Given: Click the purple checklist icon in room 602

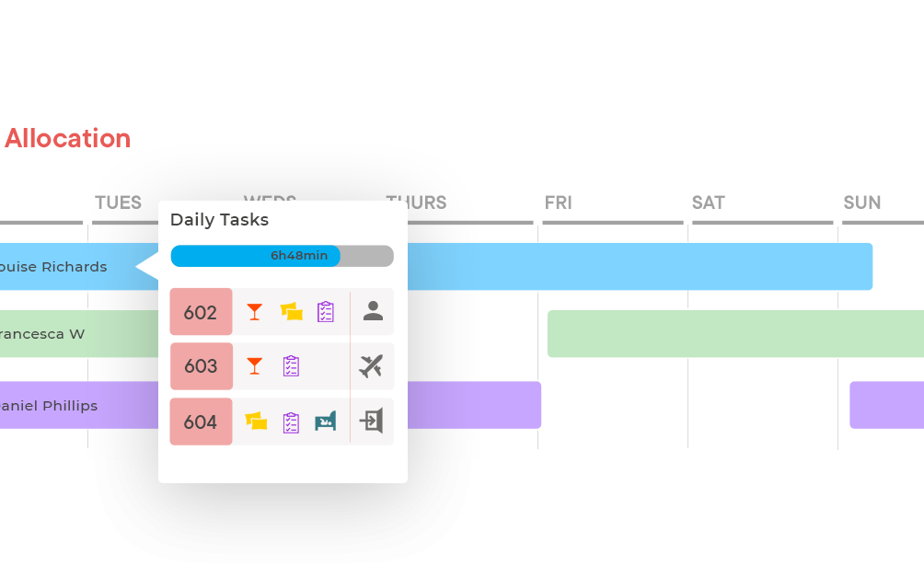Looking at the screenshot, I should 325,312.
